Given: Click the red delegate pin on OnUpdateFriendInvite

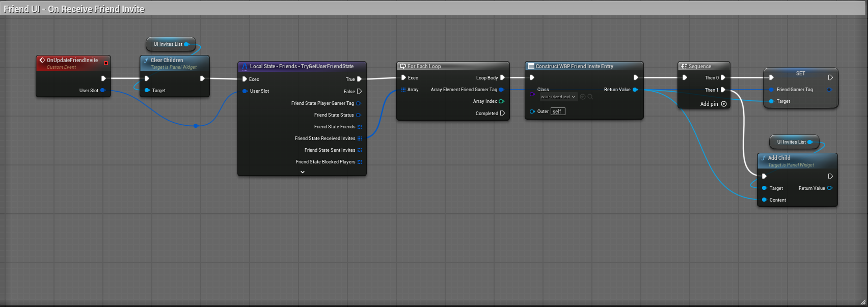Looking at the screenshot, I should [x=106, y=63].
